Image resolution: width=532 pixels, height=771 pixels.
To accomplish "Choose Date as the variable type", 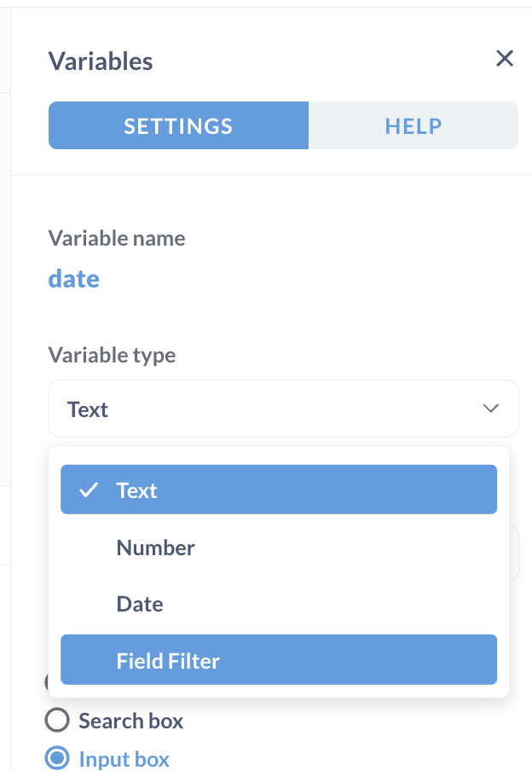I will (x=279, y=604).
